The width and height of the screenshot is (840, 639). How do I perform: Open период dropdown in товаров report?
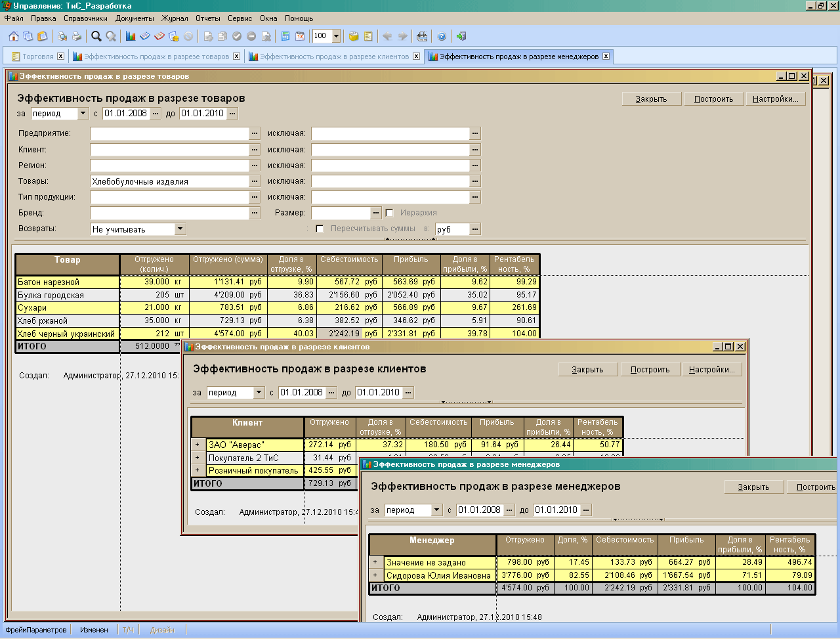click(x=83, y=114)
